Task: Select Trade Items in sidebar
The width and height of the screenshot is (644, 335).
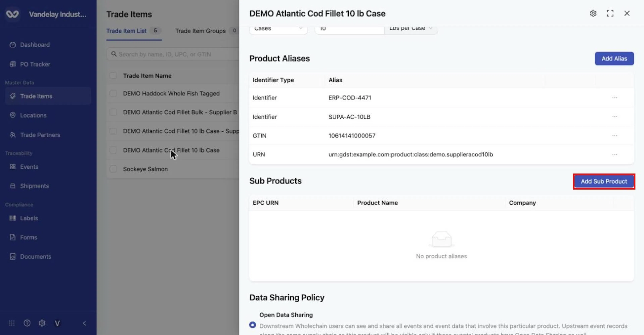Action: pos(48,96)
